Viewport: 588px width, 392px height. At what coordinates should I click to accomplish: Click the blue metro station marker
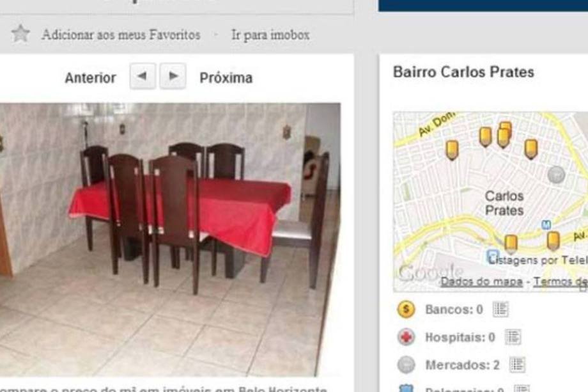(x=546, y=224)
